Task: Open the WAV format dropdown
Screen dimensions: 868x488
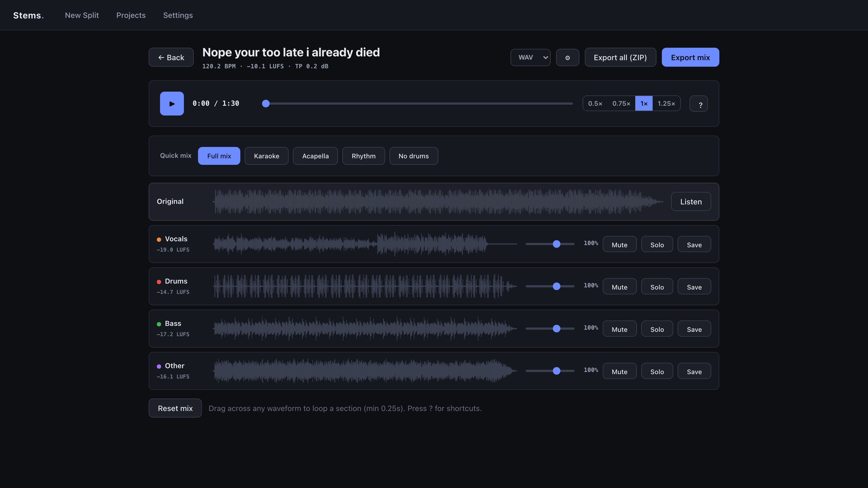Action: 530,57
